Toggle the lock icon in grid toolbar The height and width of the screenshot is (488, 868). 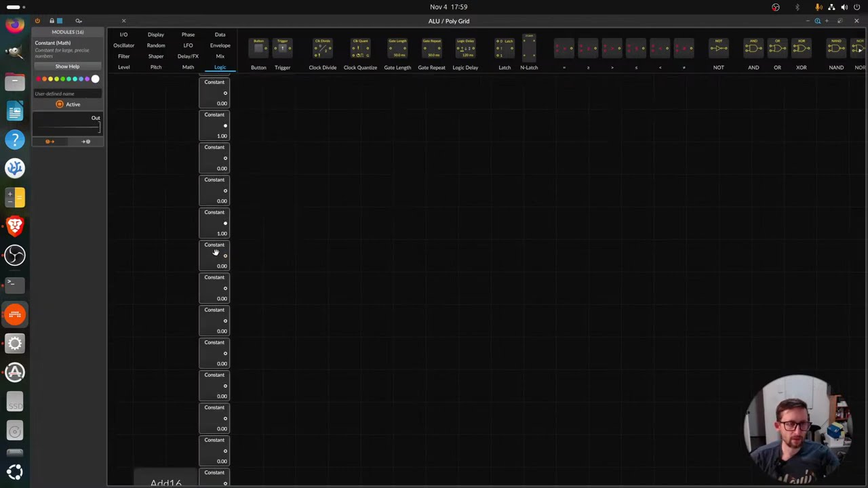click(52, 21)
